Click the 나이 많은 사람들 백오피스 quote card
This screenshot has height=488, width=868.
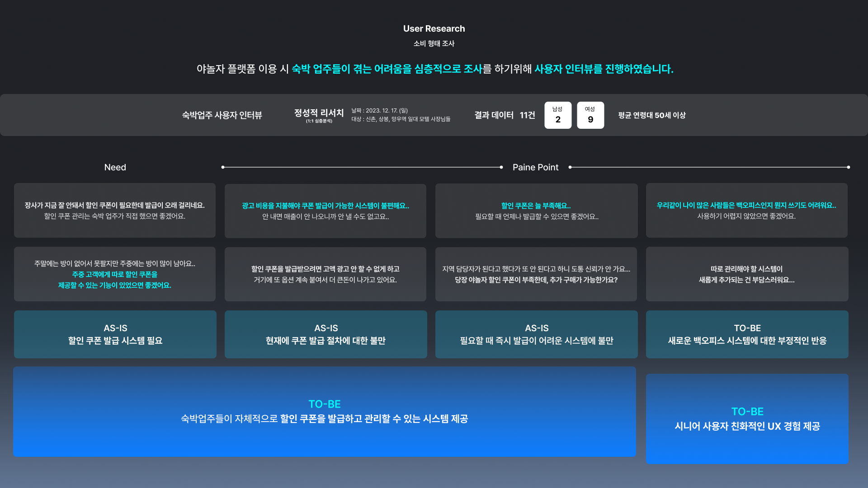point(746,211)
